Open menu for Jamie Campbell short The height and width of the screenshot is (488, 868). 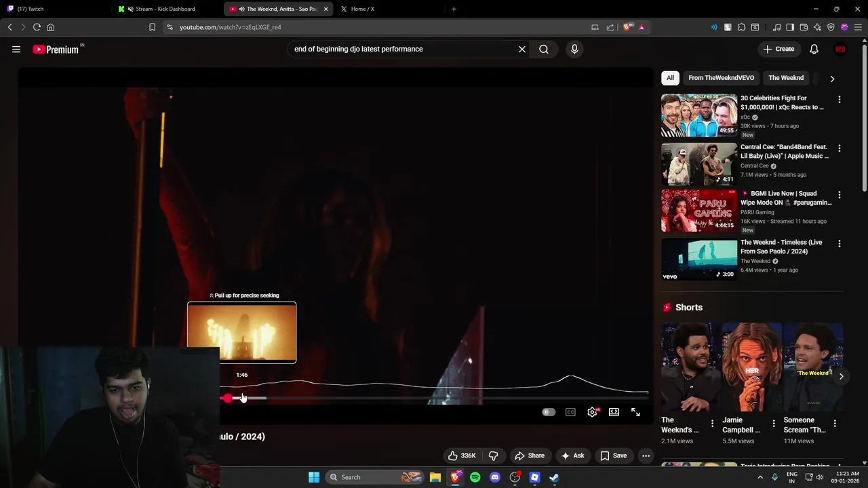point(773,424)
